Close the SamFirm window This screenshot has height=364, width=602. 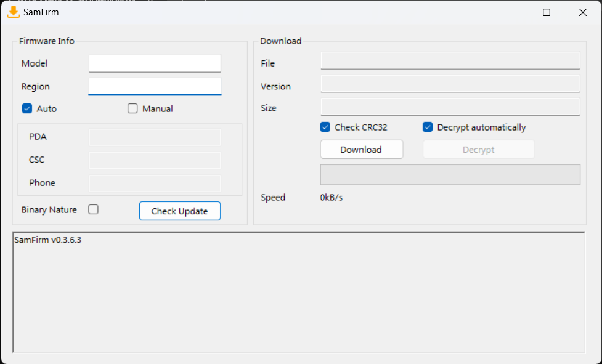tap(583, 12)
